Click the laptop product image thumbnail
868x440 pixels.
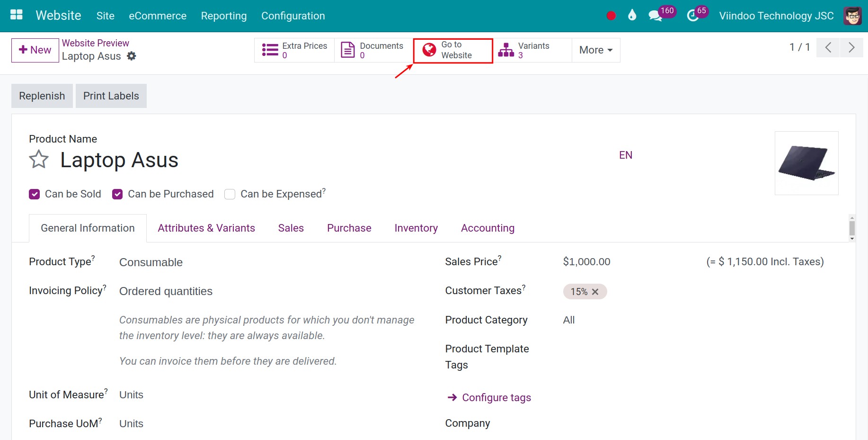pyautogui.click(x=806, y=163)
